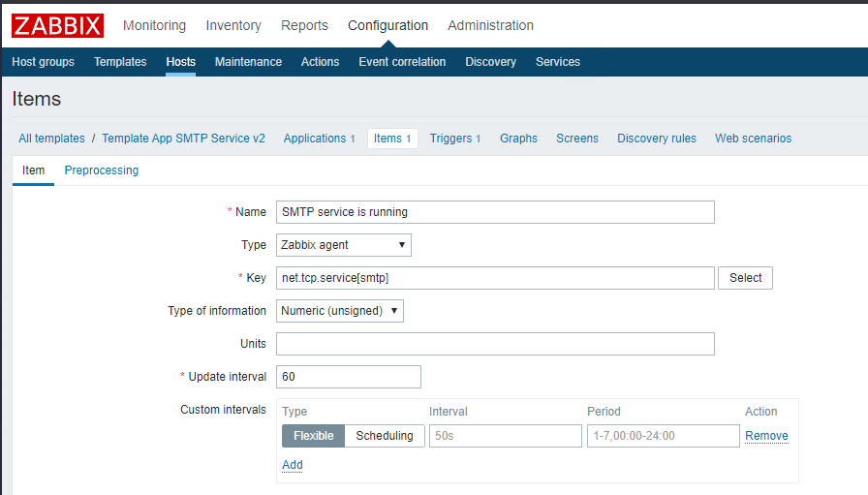
Task: Select Scheduling custom interval type
Action: [385, 436]
